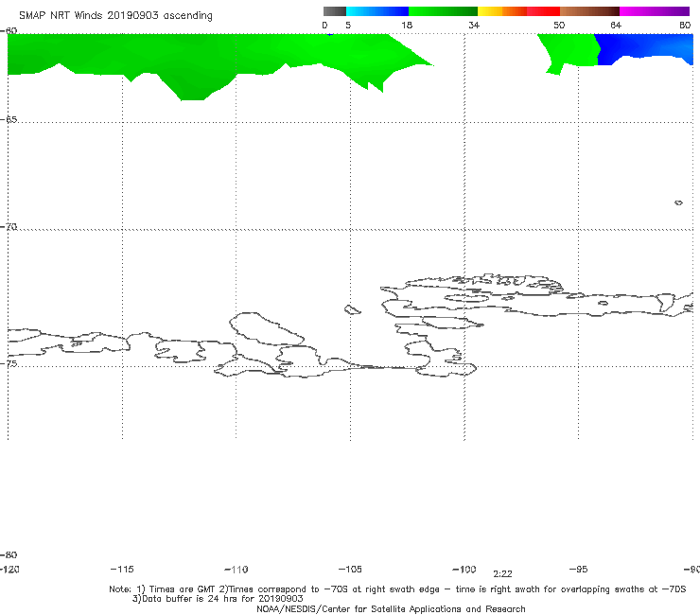Click the gray segment of the wind colorbar
Viewport: 700px width, 615px height.
coord(334,11)
